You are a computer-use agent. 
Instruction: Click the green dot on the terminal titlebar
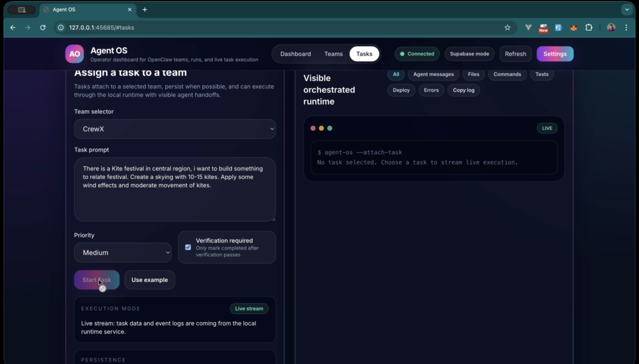click(x=329, y=128)
